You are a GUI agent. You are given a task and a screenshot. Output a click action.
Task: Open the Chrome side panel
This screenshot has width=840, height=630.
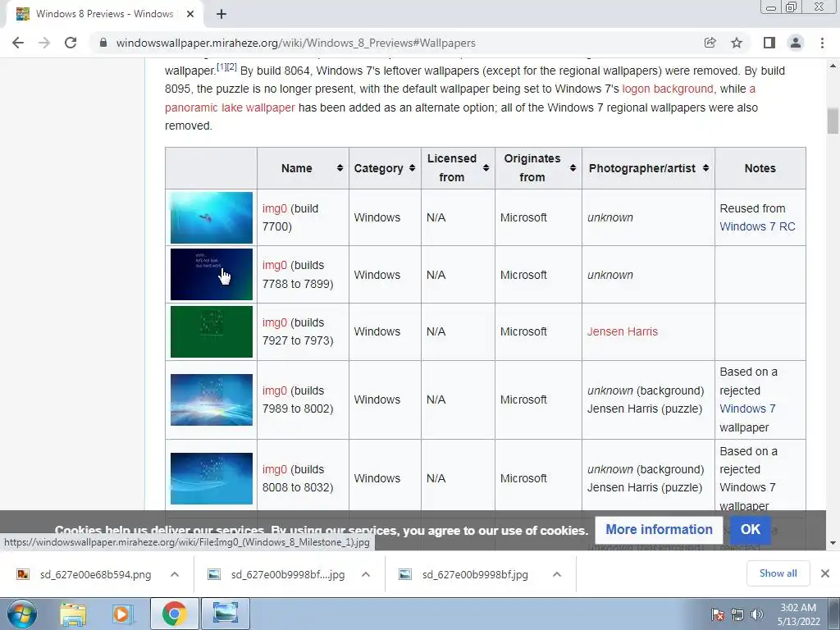pyautogui.click(x=769, y=43)
